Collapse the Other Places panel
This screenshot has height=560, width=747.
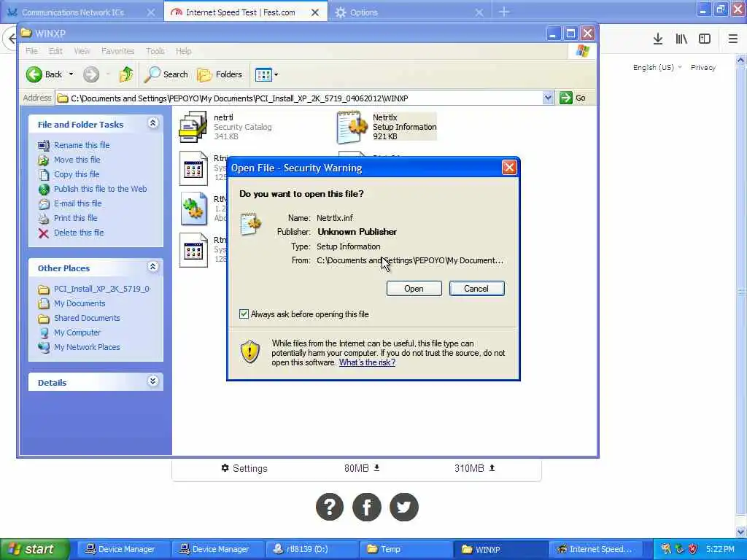[153, 267]
